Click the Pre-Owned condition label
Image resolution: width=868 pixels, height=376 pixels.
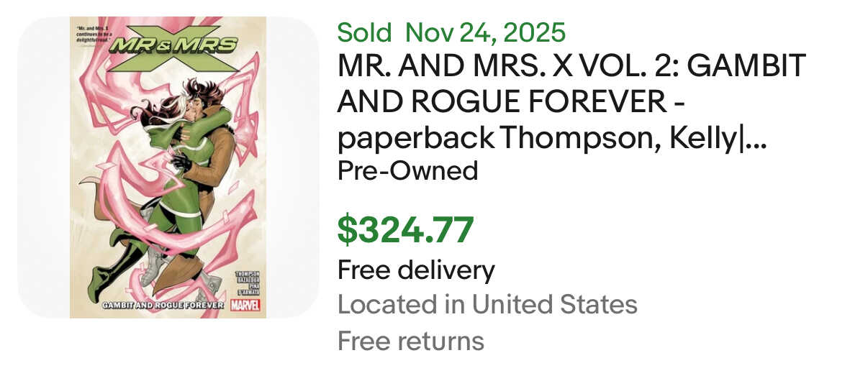point(408,170)
